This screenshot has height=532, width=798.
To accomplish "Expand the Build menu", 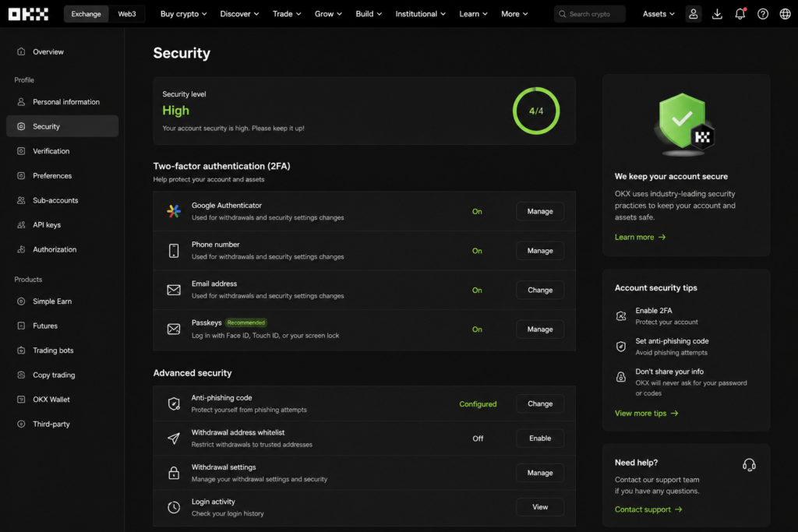I will (x=369, y=14).
